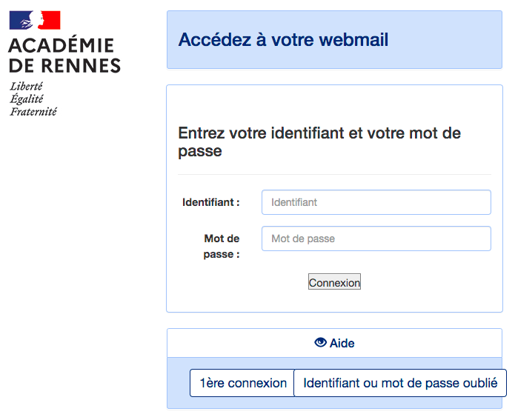Click the word Liberté in the motto

pyautogui.click(x=26, y=87)
